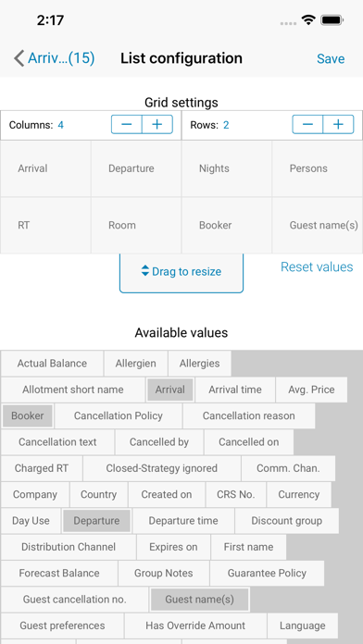Toggle the highlighted Arrival available value
363x644 pixels.
coord(170,390)
